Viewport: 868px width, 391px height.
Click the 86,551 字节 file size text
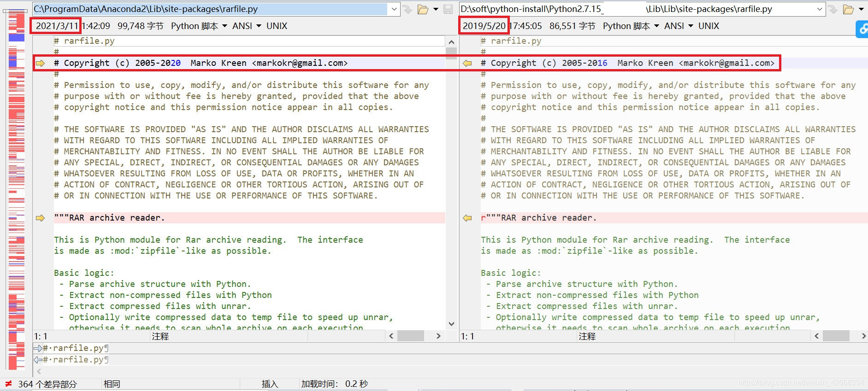pyautogui.click(x=573, y=26)
